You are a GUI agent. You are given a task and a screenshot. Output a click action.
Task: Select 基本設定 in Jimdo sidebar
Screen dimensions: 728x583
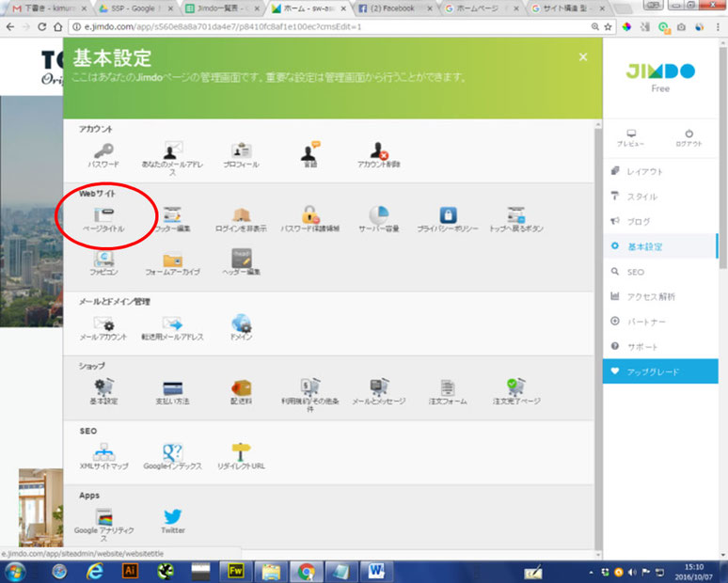tap(660, 246)
